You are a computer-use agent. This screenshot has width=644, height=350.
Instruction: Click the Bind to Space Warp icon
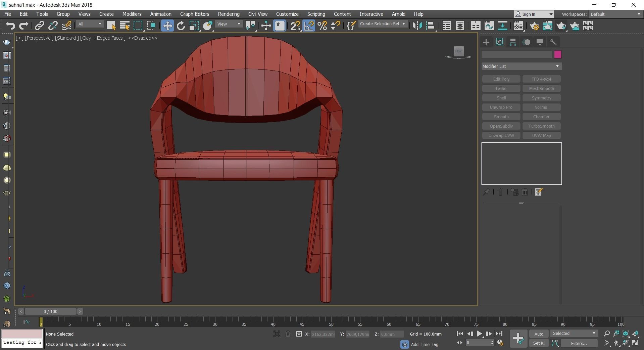point(66,26)
